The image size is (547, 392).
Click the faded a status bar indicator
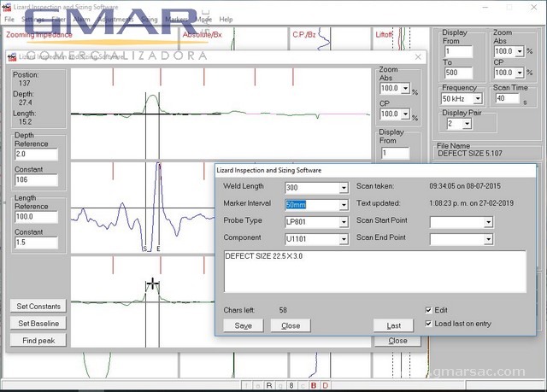[258, 385]
